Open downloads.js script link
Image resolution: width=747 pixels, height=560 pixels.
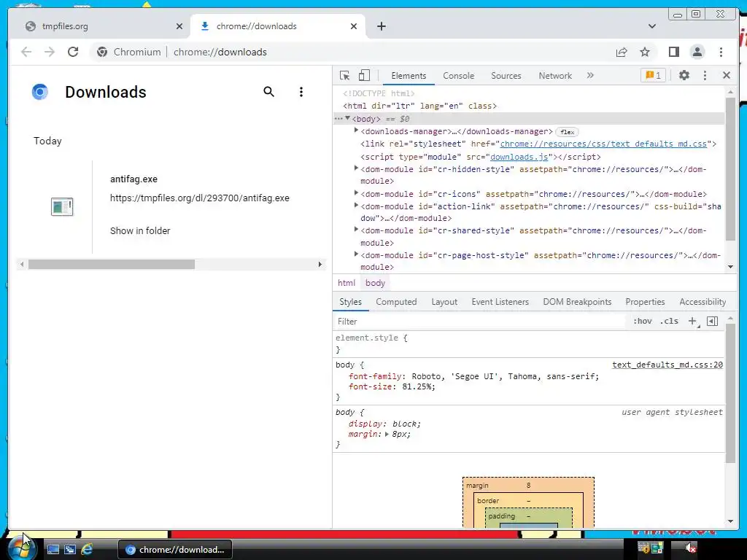click(x=519, y=157)
